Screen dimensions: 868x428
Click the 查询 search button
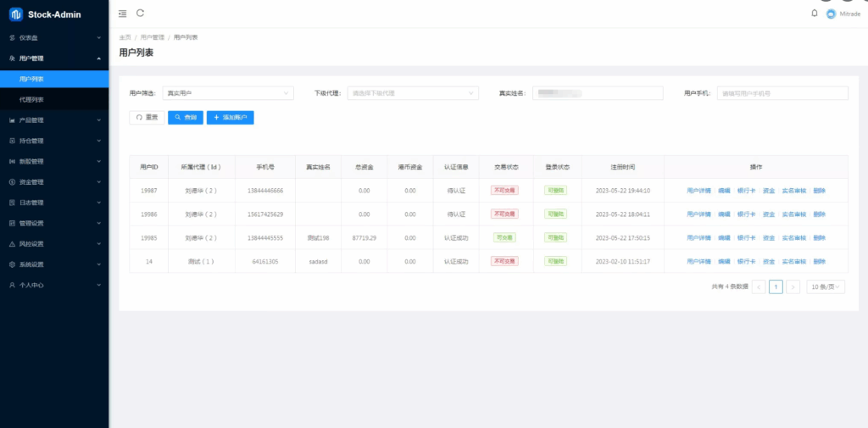tap(186, 117)
